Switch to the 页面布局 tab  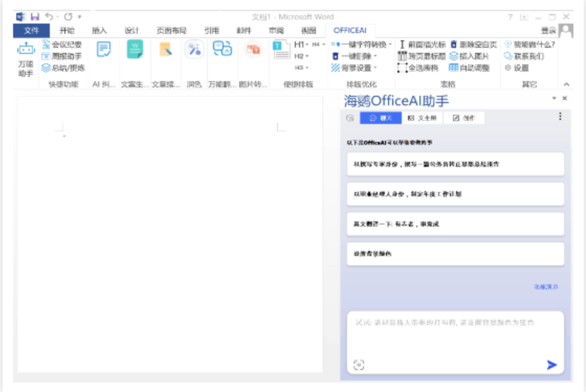171,30
